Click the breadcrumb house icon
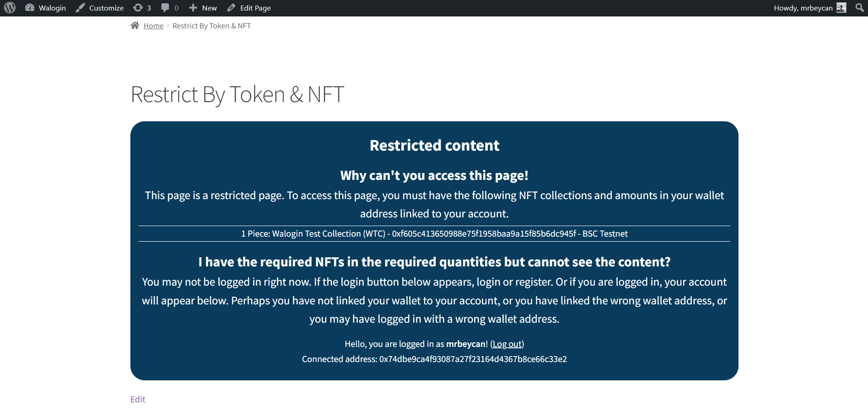 click(x=135, y=26)
